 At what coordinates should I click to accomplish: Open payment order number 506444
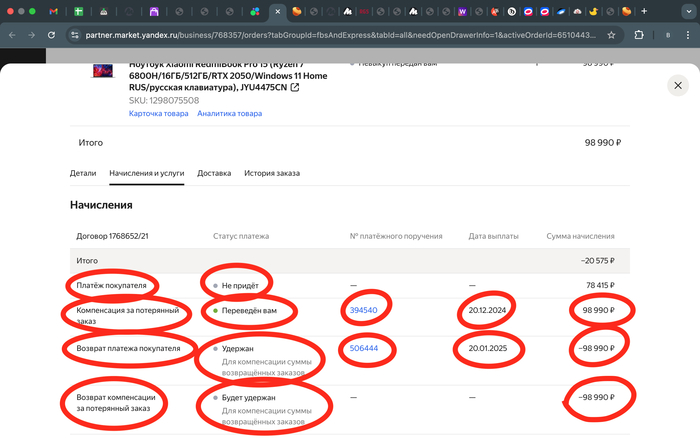click(x=363, y=349)
